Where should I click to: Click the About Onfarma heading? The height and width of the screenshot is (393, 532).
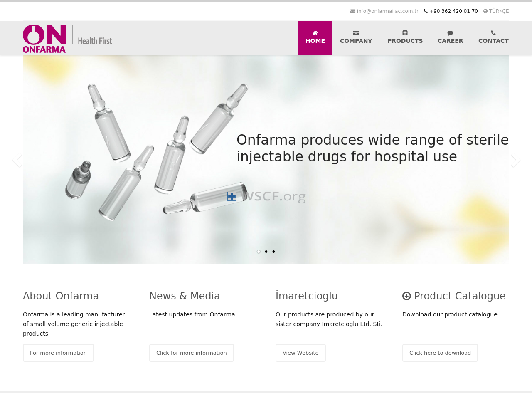tap(61, 296)
